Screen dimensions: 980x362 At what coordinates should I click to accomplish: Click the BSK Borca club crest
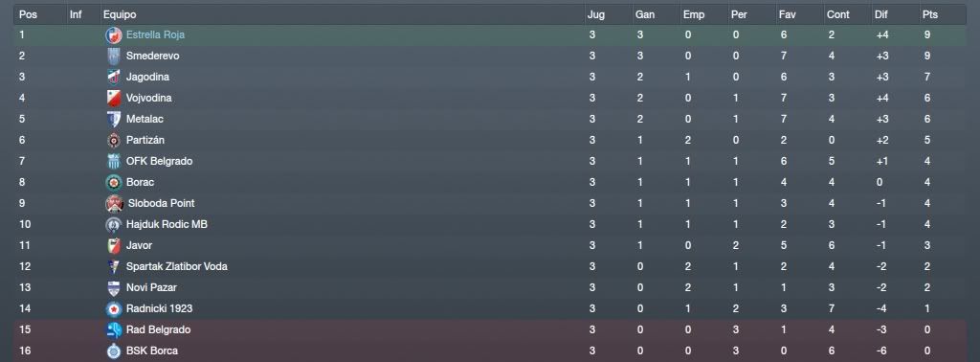point(113,351)
